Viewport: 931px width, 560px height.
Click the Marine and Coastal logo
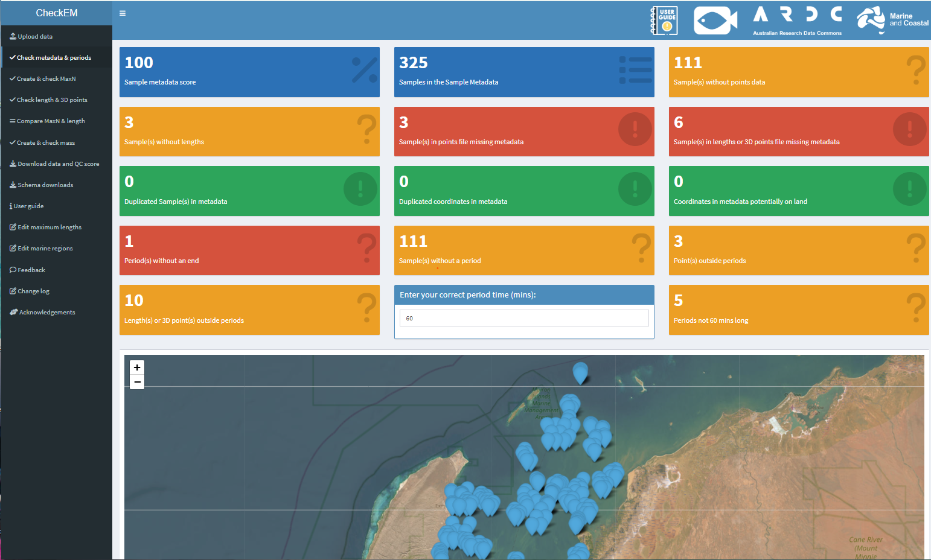click(x=892, y=21)
